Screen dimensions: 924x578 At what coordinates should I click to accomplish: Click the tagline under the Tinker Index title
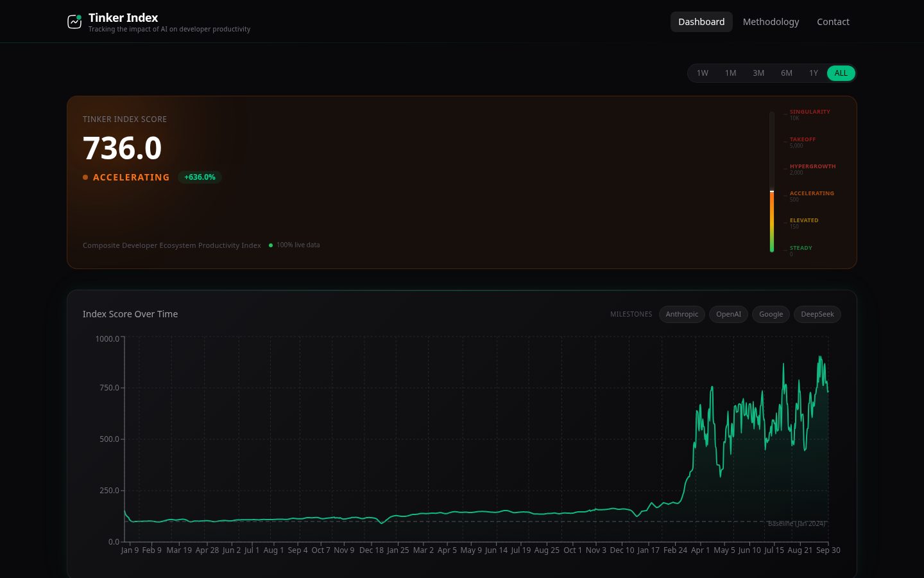click(169, 30)
